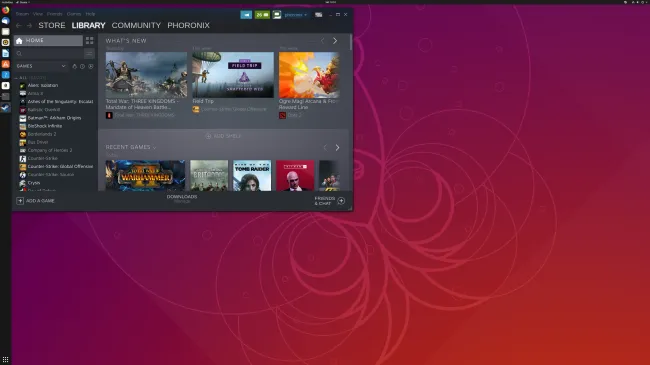Image resolution: width=650 pixels, height=365 pixels.
Task: Toggle the sort by recent clock filter
Action: click(82, 66)
